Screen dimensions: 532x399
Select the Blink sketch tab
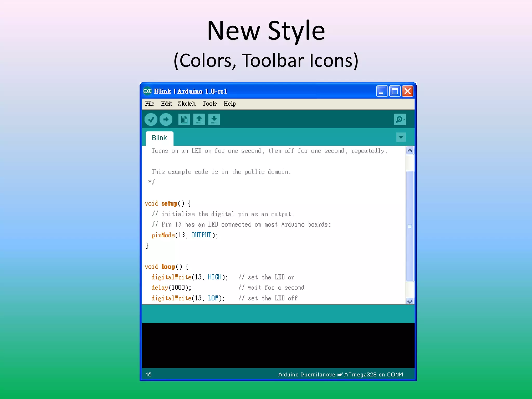click(159, 138)
